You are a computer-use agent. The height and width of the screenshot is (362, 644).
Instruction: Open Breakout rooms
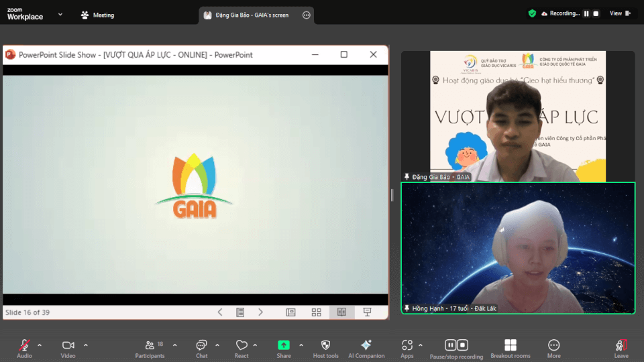511,349
